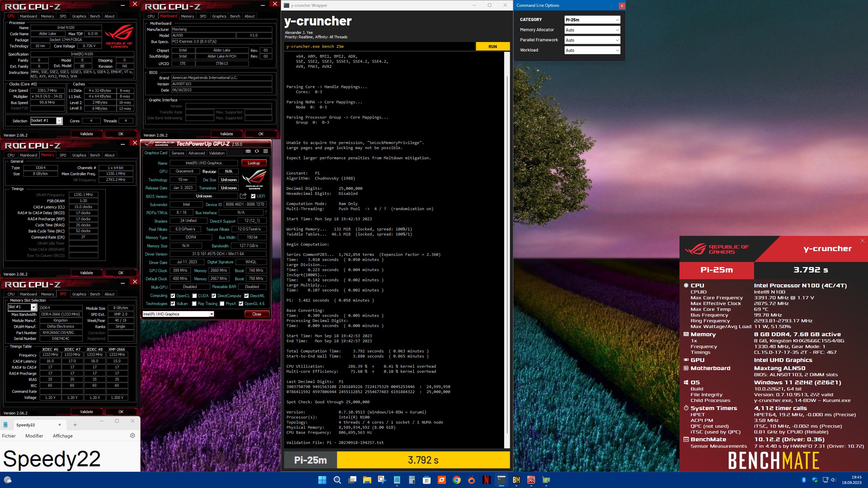
Task: Click Validate in the CPU-Z Mainboard window
Action: 226,134
